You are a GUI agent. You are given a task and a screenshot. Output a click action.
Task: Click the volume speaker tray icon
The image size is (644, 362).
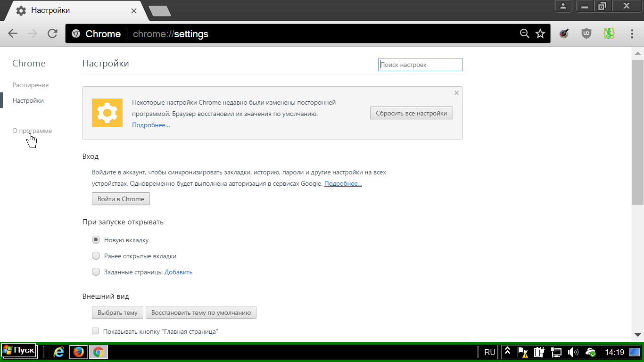[573, 352]
